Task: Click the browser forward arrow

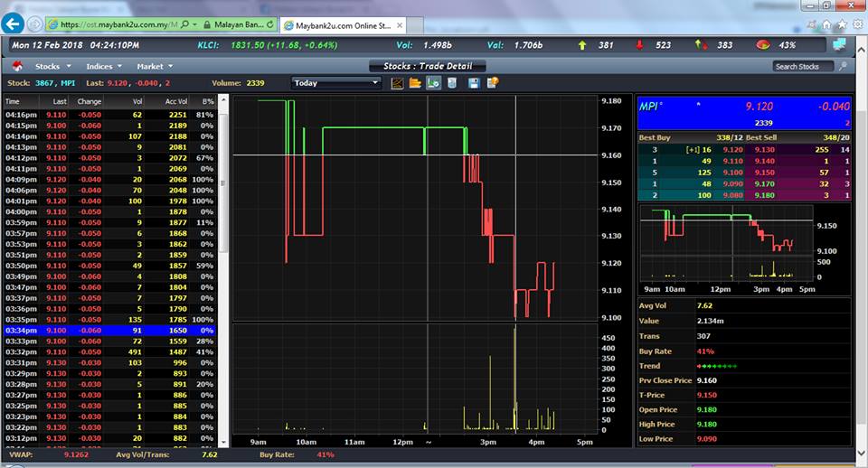Action: (34, 24)
